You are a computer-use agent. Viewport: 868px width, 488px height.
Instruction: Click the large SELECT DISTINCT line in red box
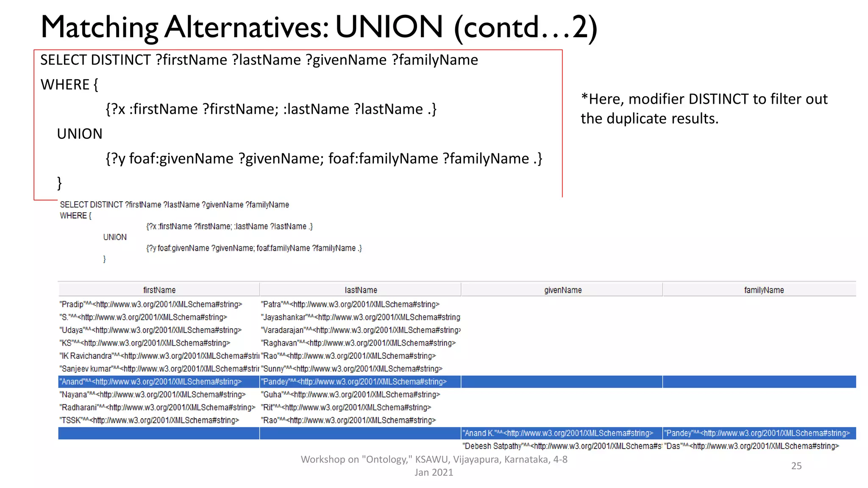click(259, 60)
